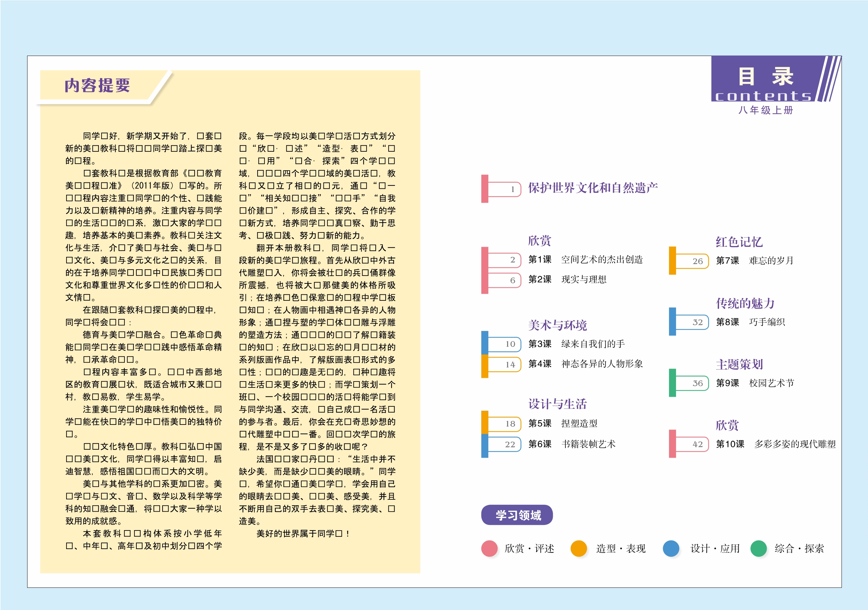
Task: Open lesson 第10课 多彩多姿的现代雕塑
Action: (x=775, y=444)
